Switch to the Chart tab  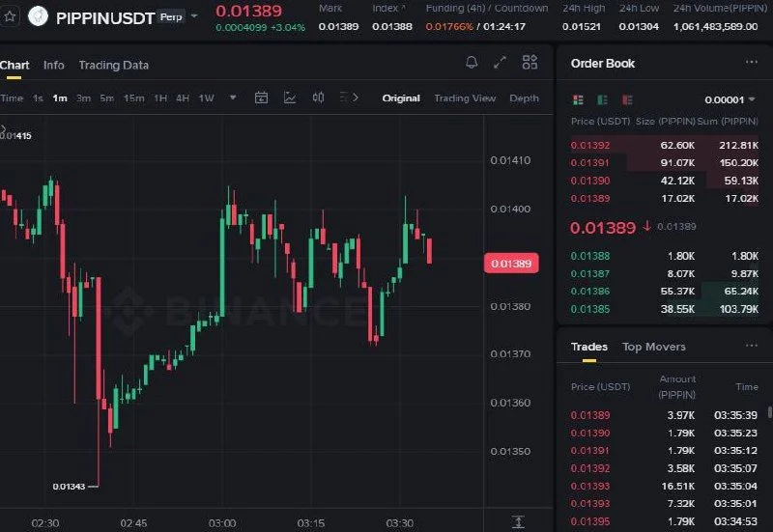(14, 65)
